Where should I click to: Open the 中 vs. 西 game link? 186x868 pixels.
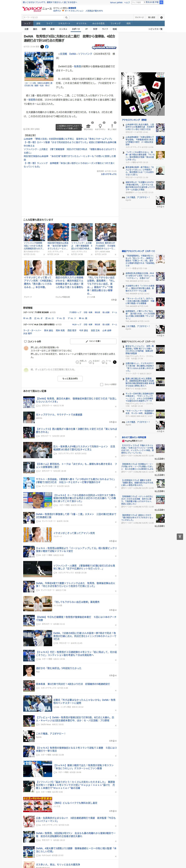(x=27, y=318)
